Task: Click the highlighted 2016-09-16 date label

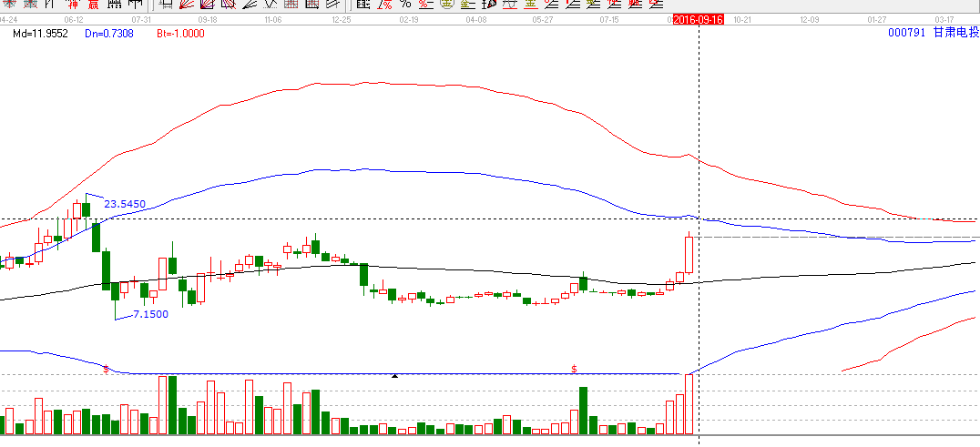Action: point(698,19)
